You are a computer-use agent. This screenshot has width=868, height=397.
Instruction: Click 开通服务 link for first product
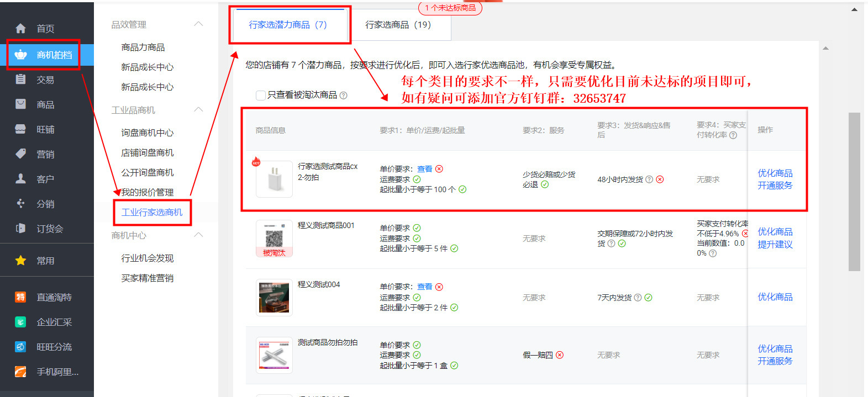(775, 186)
